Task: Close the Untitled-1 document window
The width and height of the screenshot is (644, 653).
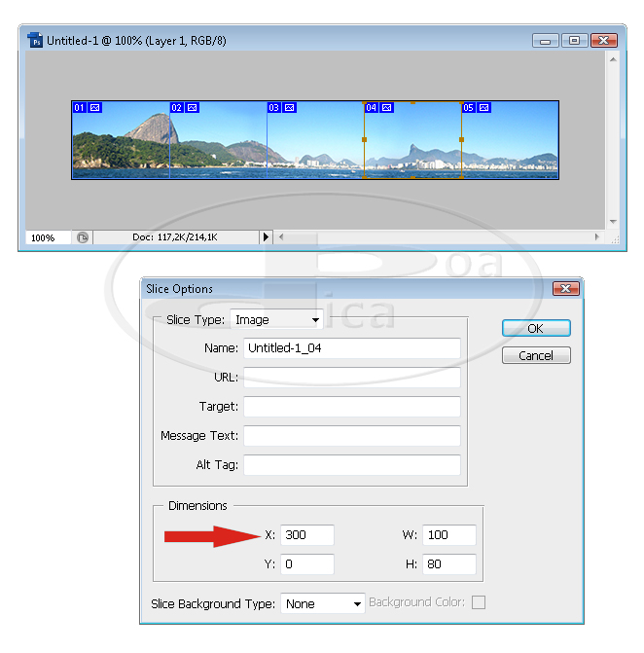Action: click(604, 41)
